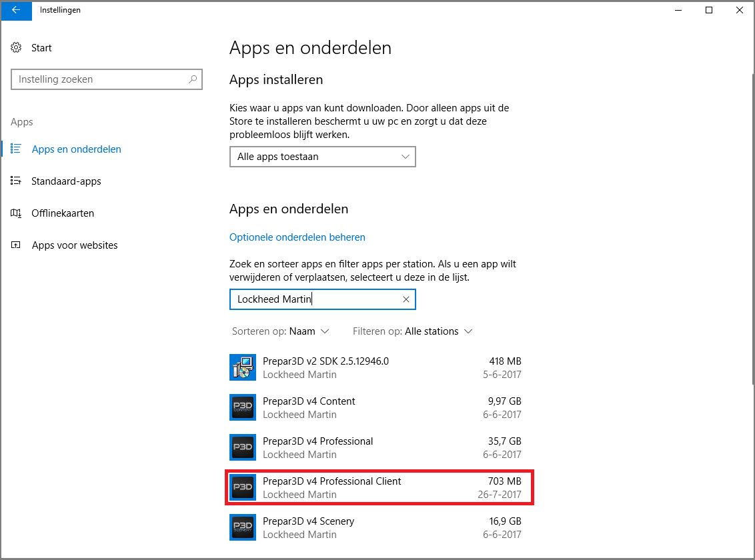755x560 pixels.
Task: Open Standaard-apps in sidebar
Action: click(x=66, y=181)
